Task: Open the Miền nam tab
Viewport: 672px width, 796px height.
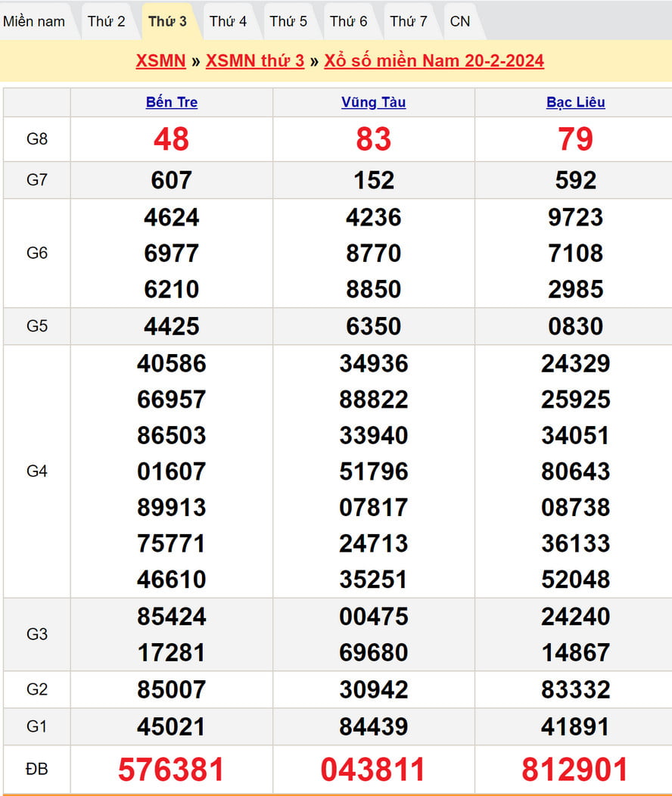Action: 34,21
